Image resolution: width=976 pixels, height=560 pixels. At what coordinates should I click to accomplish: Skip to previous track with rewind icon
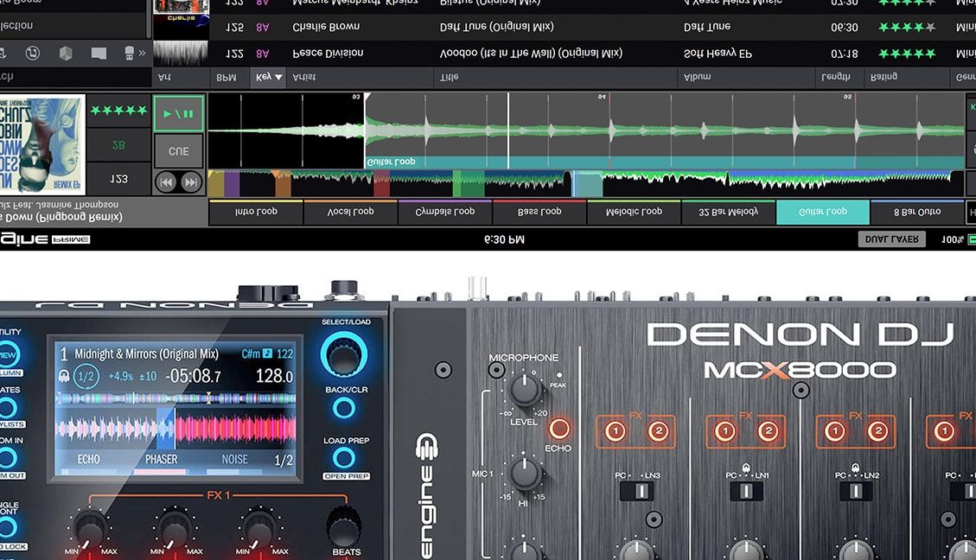[x=166, y=182]
